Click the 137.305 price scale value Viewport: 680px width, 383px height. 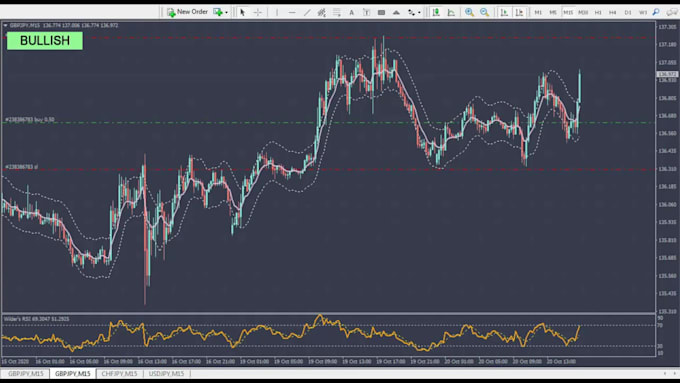(667, 27)
